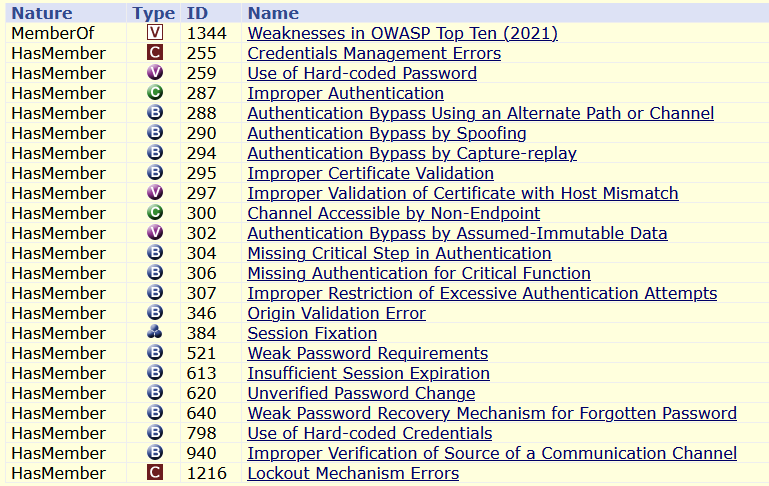769x486 pixels.
Task: Click the Category icon next to ID 255
Action: pyautogui.click(x=154, y=52)
